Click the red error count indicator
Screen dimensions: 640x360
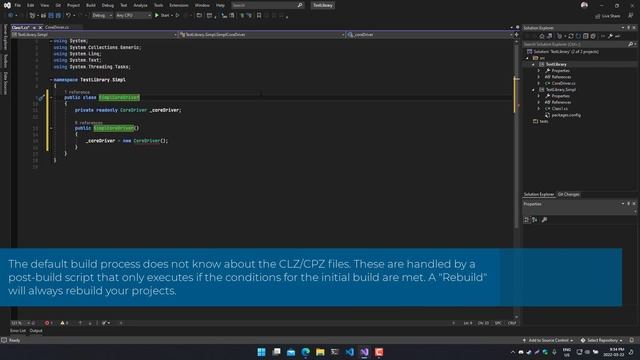49,323
